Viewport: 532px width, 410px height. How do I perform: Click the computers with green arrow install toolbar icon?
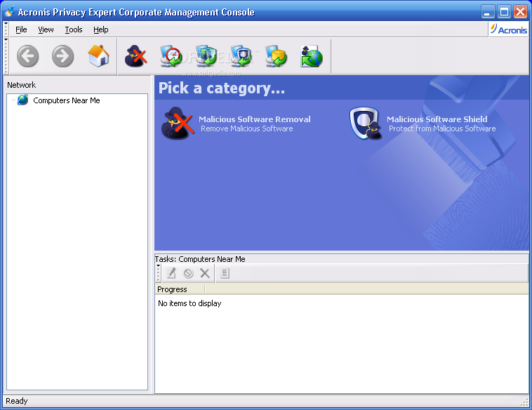tap(206, 56)
